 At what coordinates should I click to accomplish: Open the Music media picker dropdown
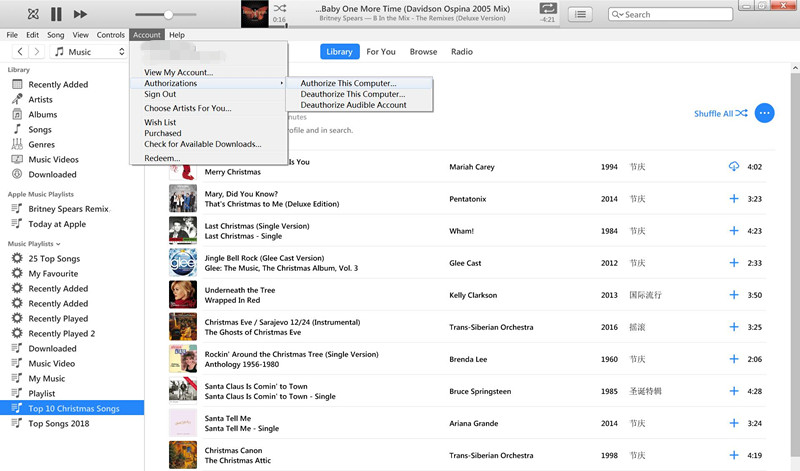(89, 52)
